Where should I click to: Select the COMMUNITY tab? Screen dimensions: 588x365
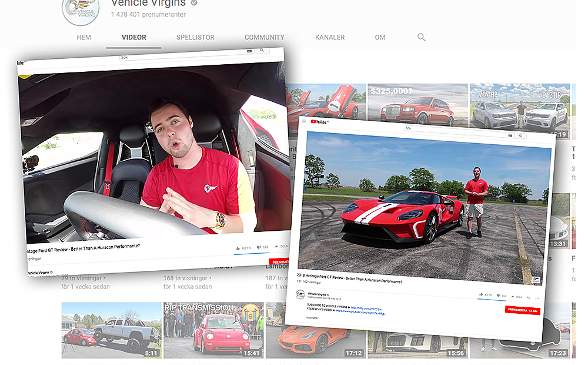[x=264, y=37]
